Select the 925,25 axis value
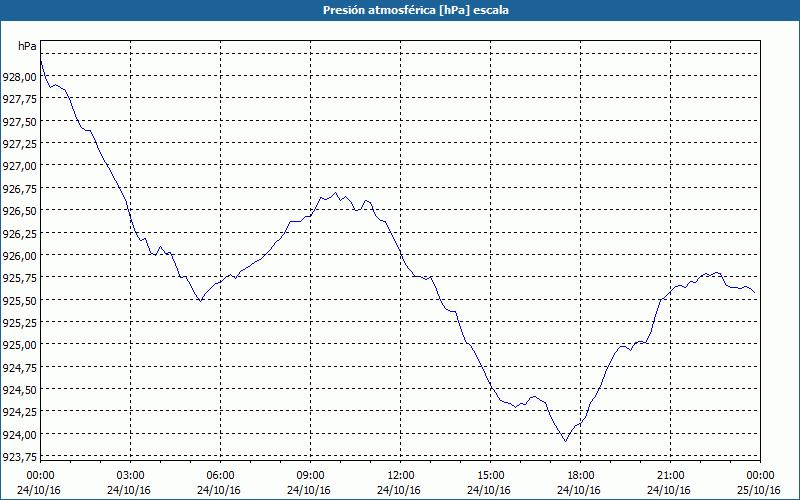The image size is (800, 500). 20,322
